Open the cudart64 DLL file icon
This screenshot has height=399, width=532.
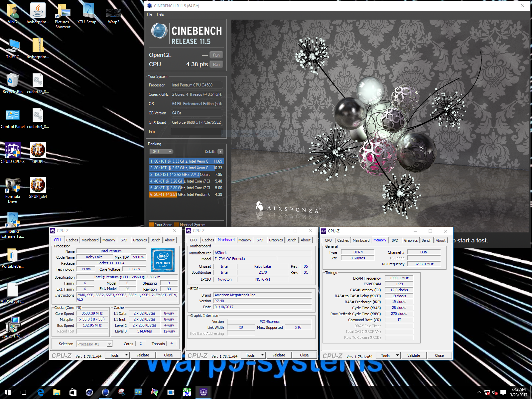[x=38, y=118]
